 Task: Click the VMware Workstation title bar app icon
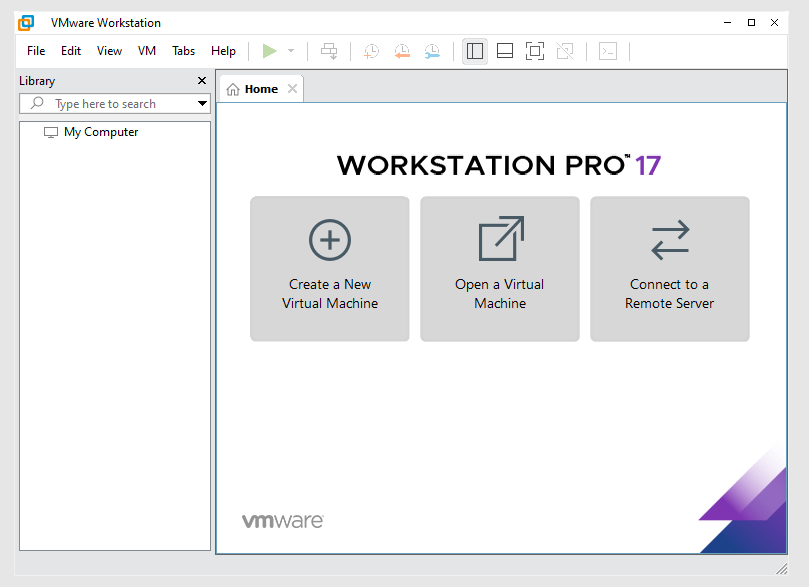click(26, 23)
